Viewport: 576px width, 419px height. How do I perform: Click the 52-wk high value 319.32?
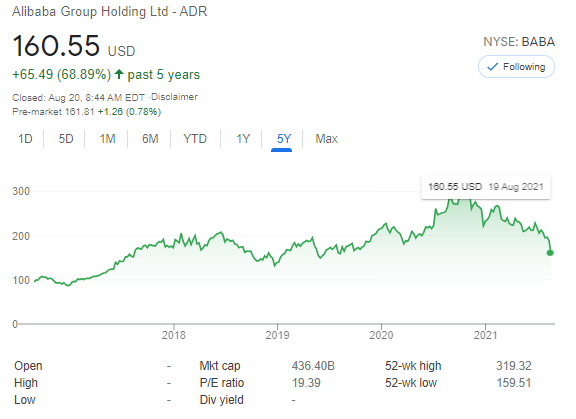click(514, 366)
